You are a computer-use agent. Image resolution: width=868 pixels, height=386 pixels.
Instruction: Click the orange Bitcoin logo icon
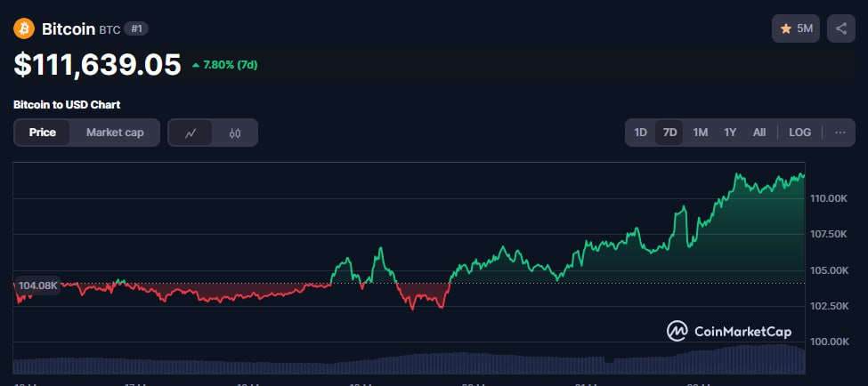24,28
